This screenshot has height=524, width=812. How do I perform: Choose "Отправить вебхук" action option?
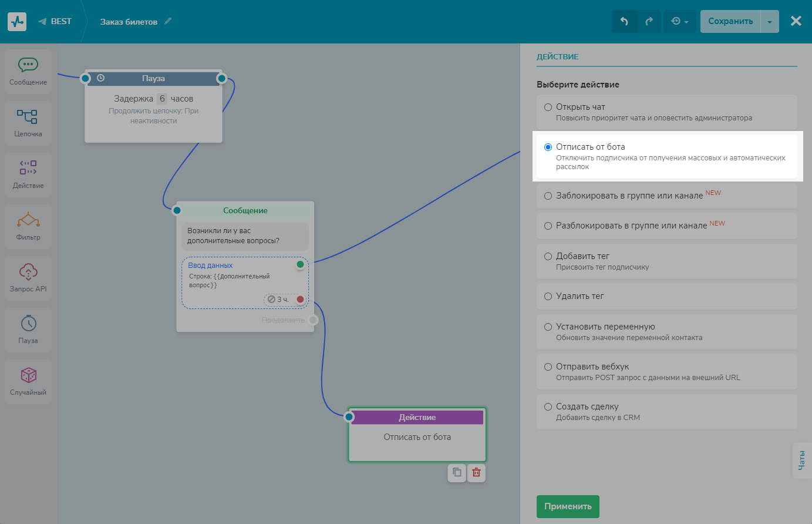[548, 367]
